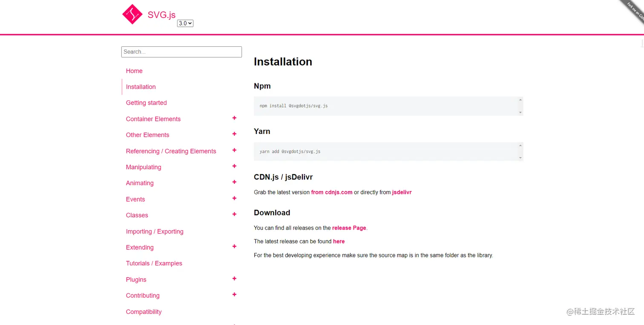644x325 pixels.
Task: Follow the jsdelivr link
Action: [x=402, y=192]
